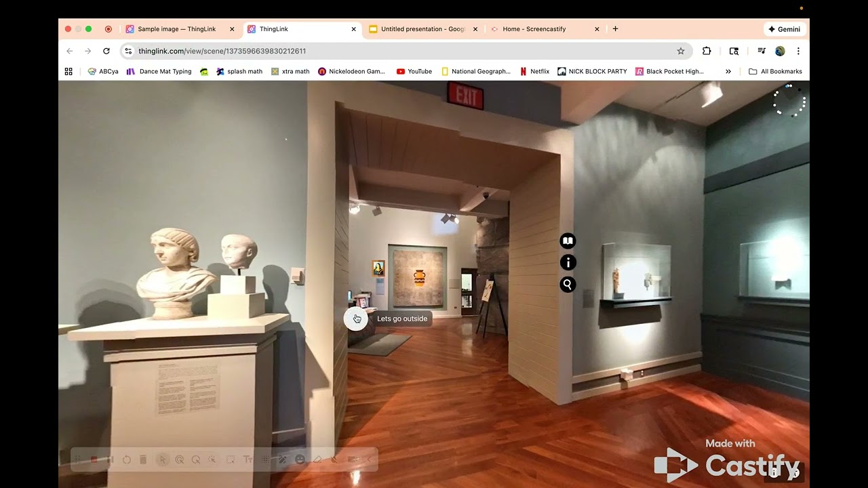
Task: Click the clear drawings icon
Action: coord(334,460)
